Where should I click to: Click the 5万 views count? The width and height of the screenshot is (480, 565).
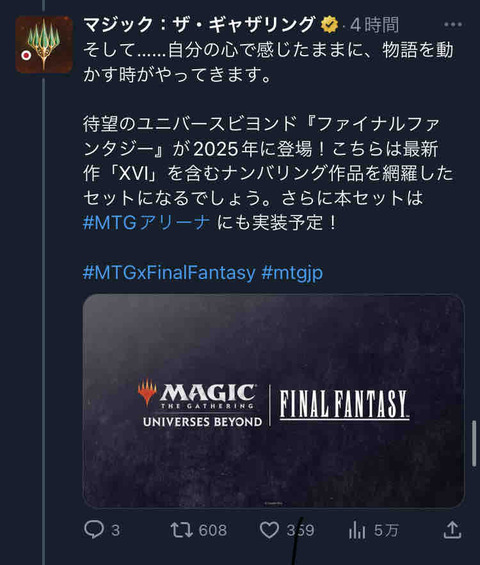386,530
